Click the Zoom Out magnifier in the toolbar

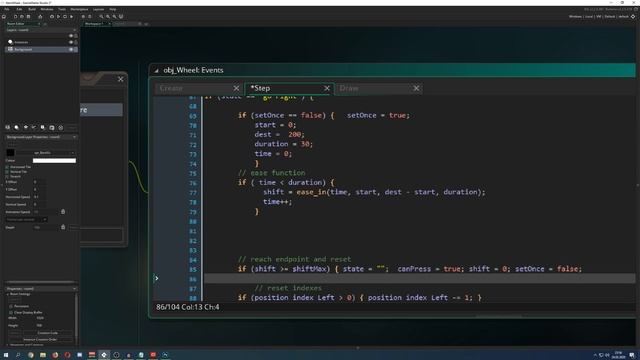click(101, 17)
